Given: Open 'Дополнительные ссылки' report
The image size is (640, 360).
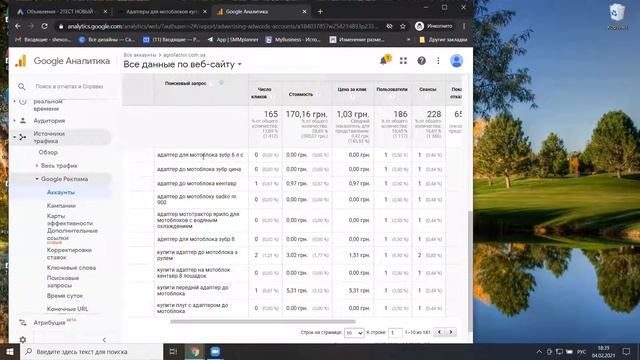Looking at the screenshot, I should point(72,234).
